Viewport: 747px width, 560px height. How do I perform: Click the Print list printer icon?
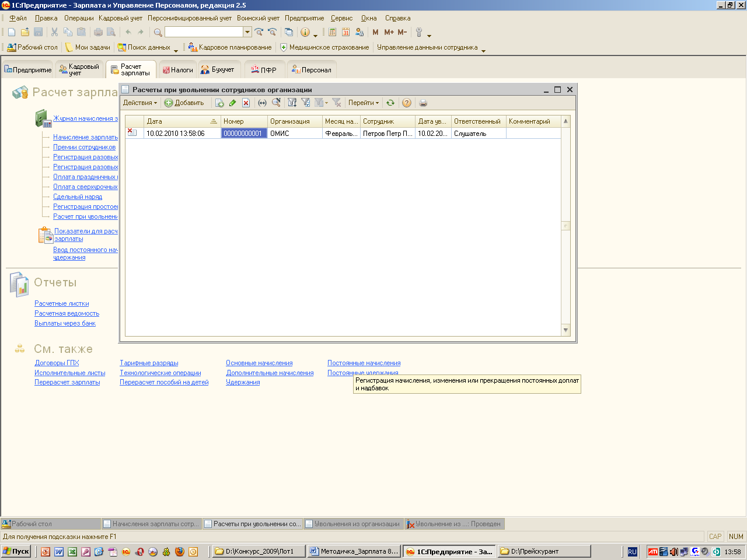[x=423, y=103]
